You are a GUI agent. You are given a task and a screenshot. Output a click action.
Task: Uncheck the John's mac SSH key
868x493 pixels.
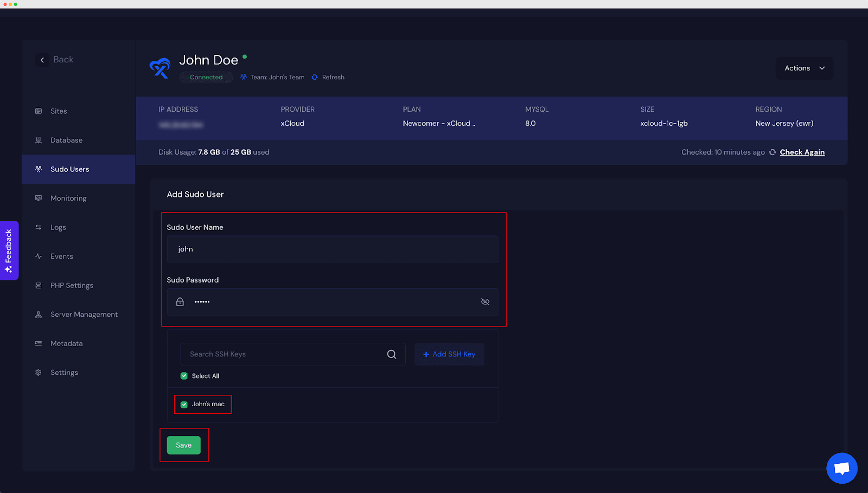coord(184,405)
